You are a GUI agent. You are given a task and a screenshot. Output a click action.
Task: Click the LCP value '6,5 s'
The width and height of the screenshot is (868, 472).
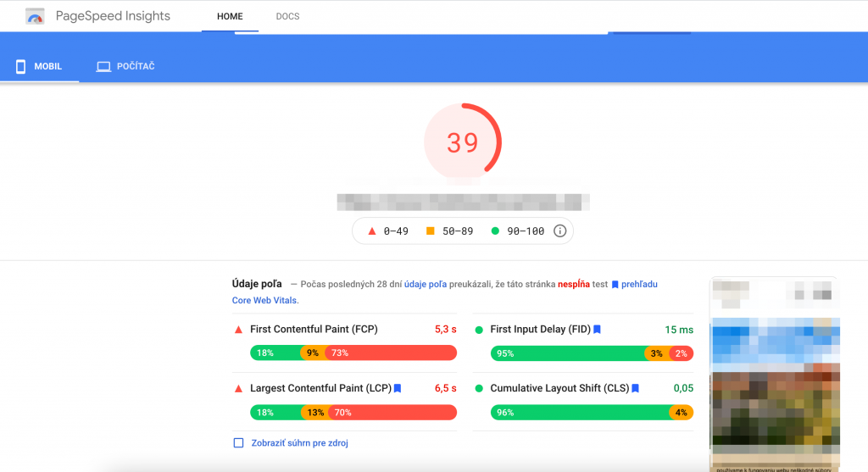(446, 388)
